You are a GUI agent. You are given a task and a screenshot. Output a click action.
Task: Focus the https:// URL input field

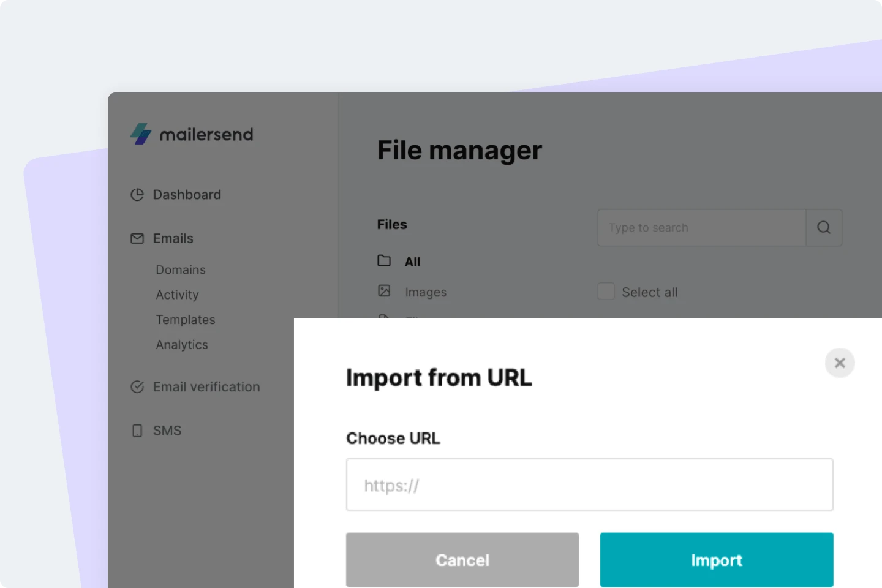pyautogui.click(x=589, y=485)
